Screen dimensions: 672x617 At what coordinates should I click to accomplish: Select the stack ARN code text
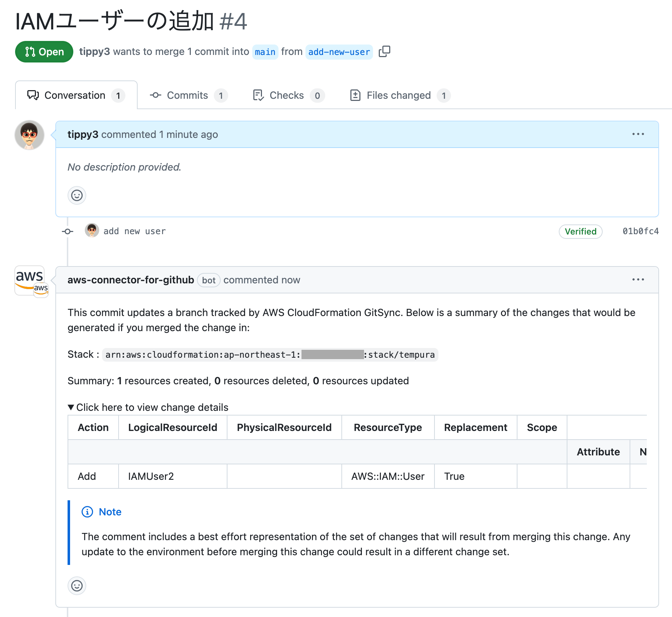point(270,355)
